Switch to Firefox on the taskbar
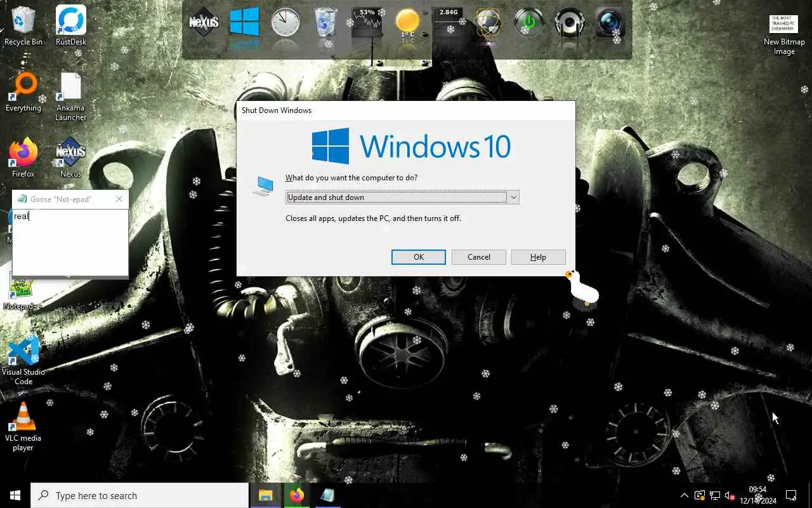Viewport: 812px width, 508px height. (296, 495)
